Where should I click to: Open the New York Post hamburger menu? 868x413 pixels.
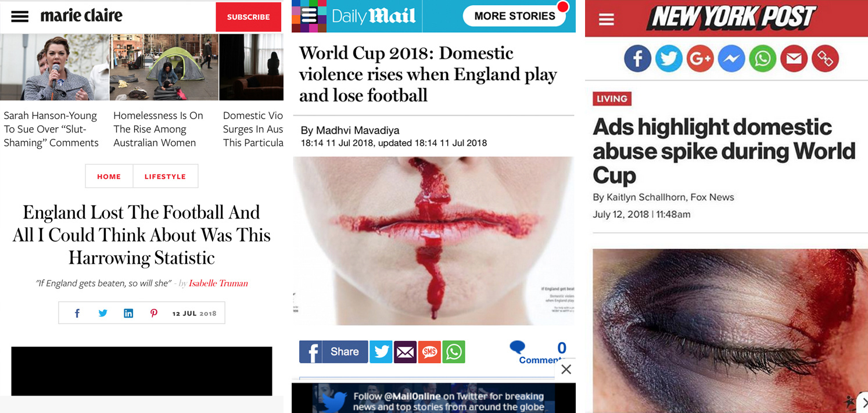(606, 19)
